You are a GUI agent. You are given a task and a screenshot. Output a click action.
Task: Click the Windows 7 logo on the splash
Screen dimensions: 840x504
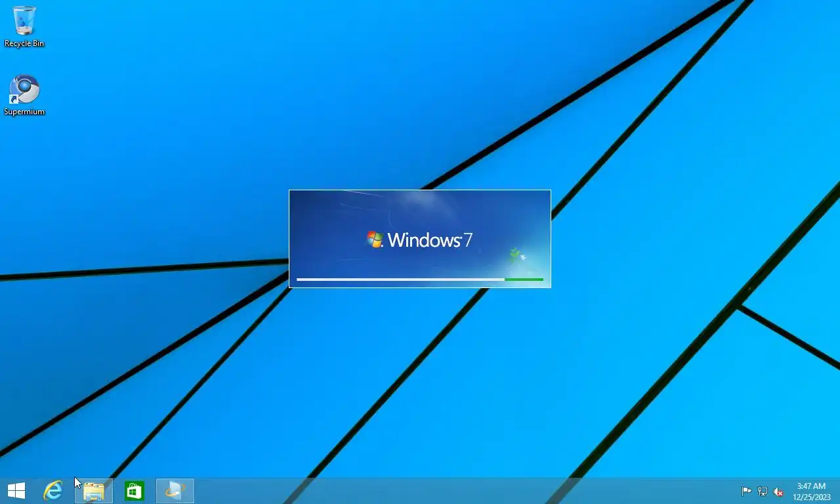(419, 240)
